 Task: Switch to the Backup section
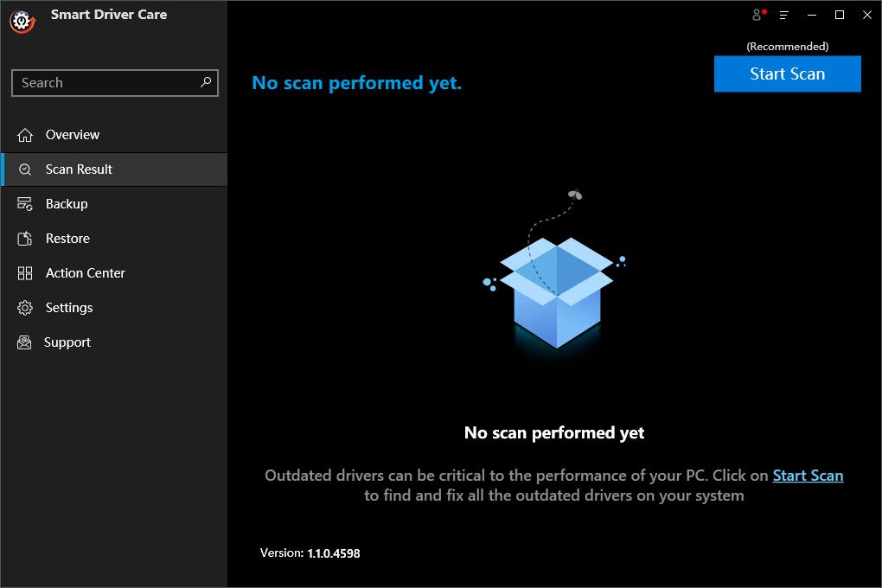pyautogui.click(x=65, y=204)
